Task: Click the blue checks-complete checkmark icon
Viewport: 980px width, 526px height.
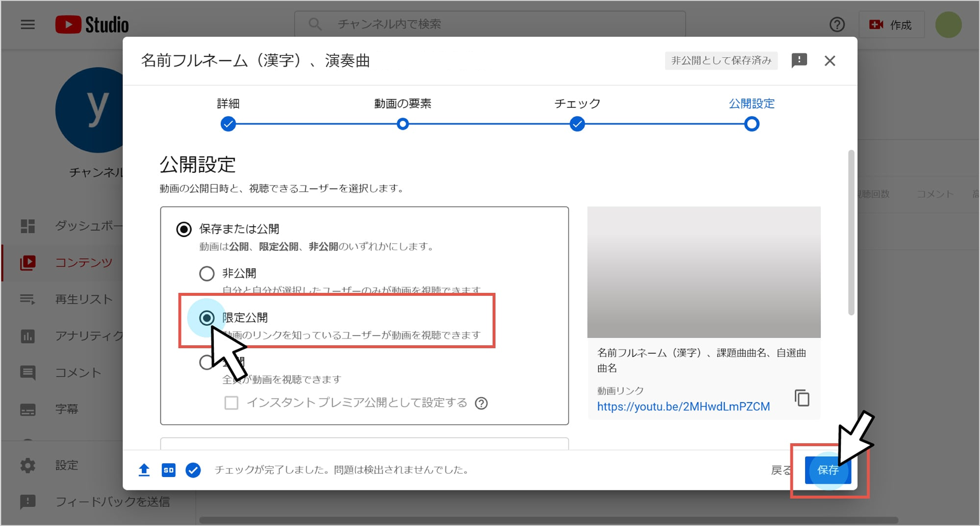Action: pos(193,470)
